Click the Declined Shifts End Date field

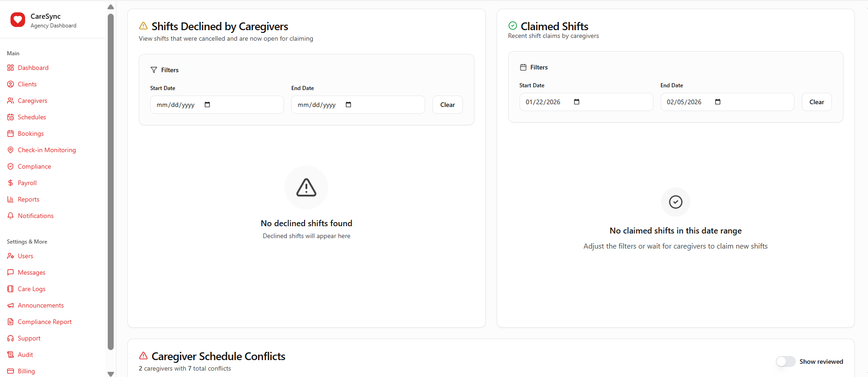click(358, 105)
